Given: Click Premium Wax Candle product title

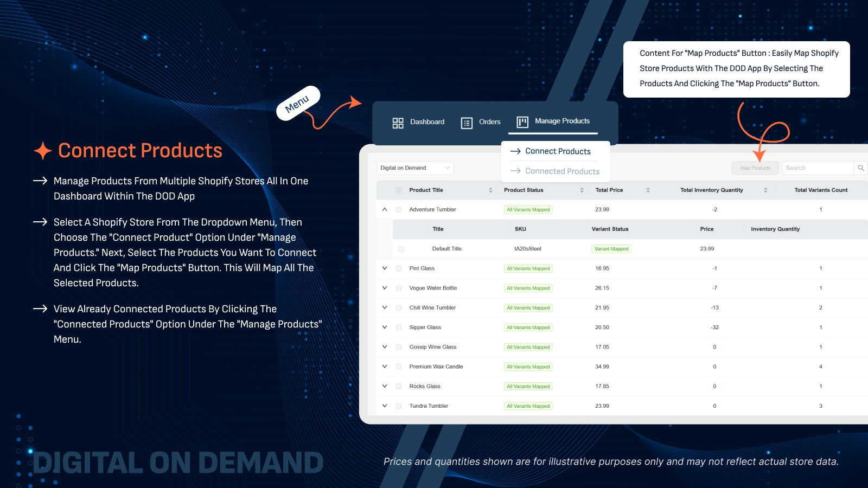Looking at the screenshot, I should 436,367.
